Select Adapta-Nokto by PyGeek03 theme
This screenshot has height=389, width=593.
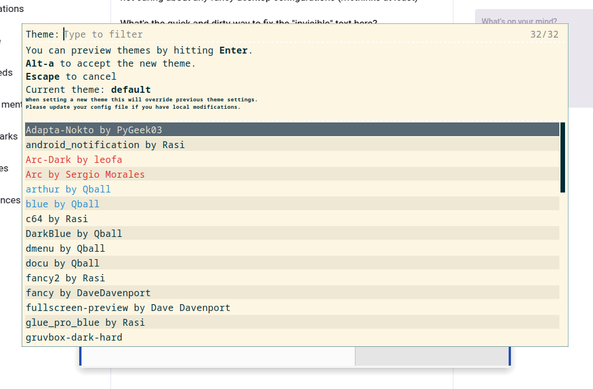coord(292,130)
